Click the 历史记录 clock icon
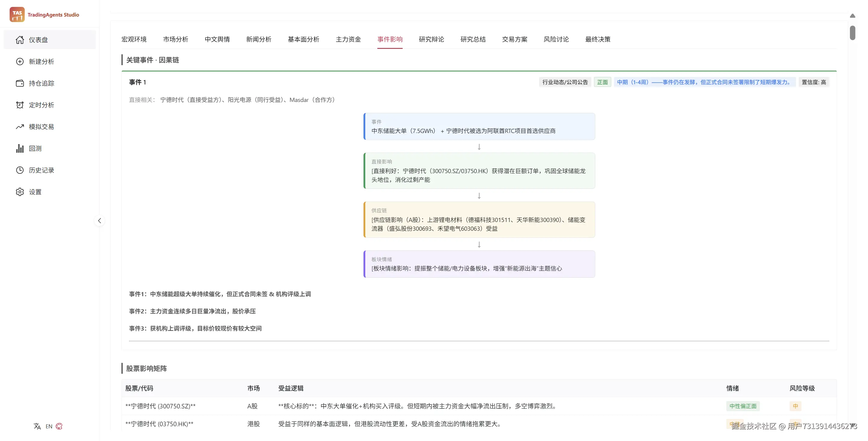This screenshot has width=868, height=441. [x=20, y=170]
